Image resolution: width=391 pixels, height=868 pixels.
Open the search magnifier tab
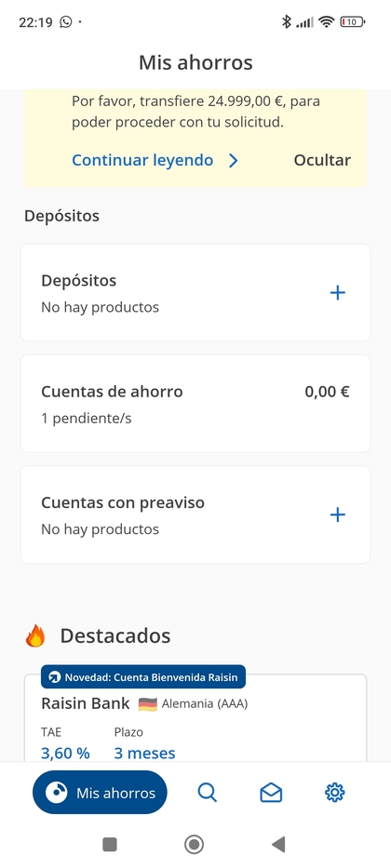pos(207,793)
